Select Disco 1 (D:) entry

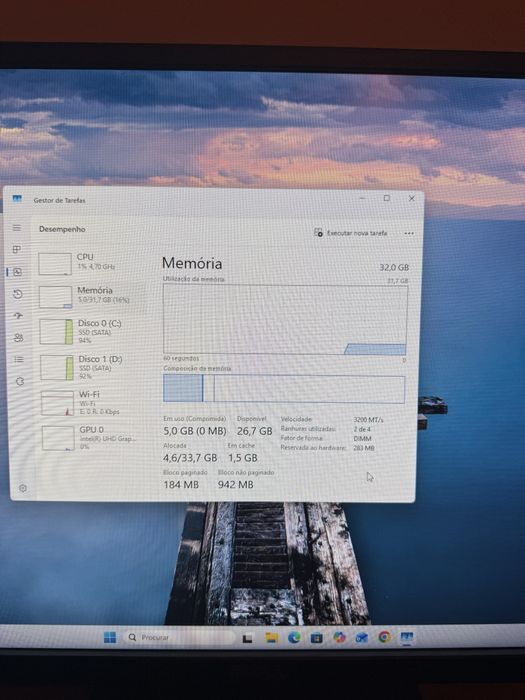pyautogui.click(x=91, y=367)
